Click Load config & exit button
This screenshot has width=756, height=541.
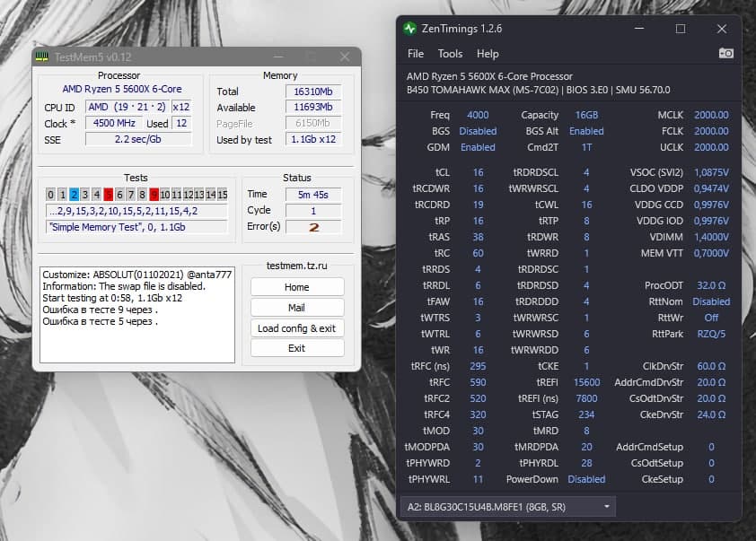(x=297, y=328)
